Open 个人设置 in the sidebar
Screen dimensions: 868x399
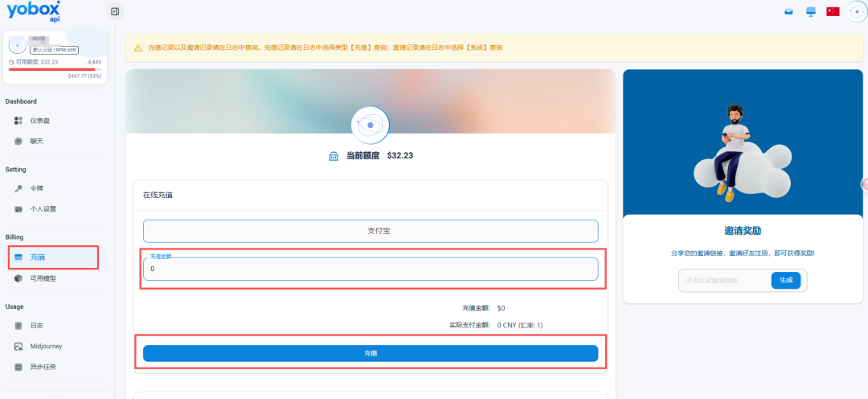[x=55, y=209]
